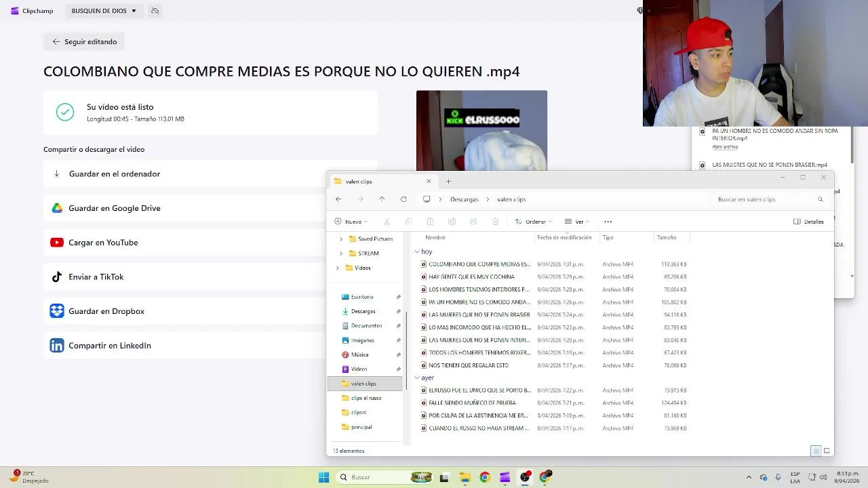Click the Delete trash icon
The height and width of the screenshot is (488, 868).
click(495, 222)
